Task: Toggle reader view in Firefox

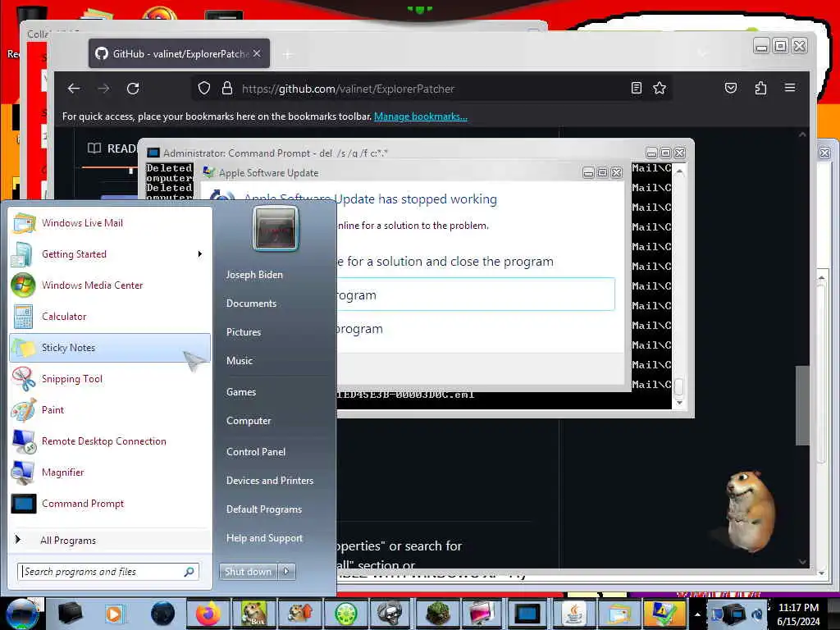Action: (637, 88)
